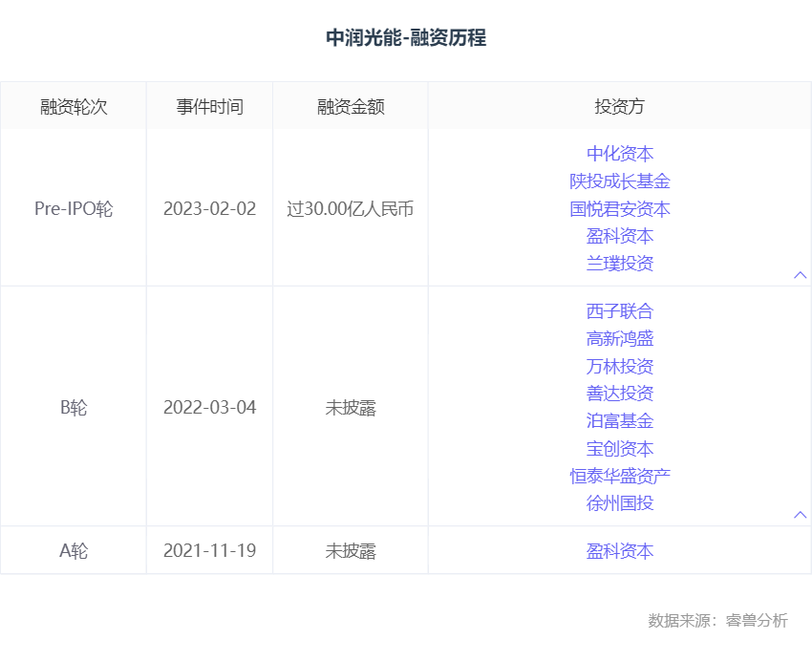The width and height of the screenshot is (812, 661).
Task: Collapse the Pre-IPO轮 investor list chevron
Action: pos(801,275)
